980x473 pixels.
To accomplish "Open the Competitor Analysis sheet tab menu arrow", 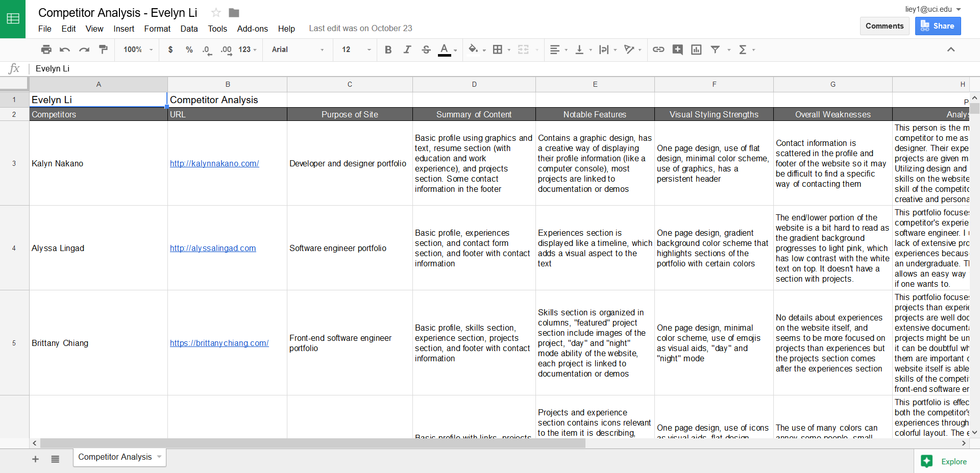I will point(159,457).
